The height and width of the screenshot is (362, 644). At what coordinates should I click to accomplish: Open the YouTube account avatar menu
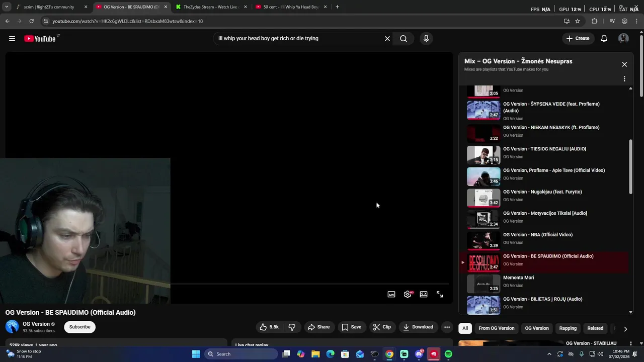click(623, 39)
